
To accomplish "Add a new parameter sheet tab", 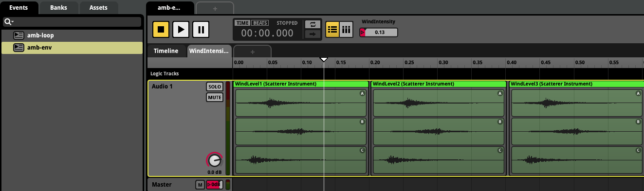I will [253, 52].
